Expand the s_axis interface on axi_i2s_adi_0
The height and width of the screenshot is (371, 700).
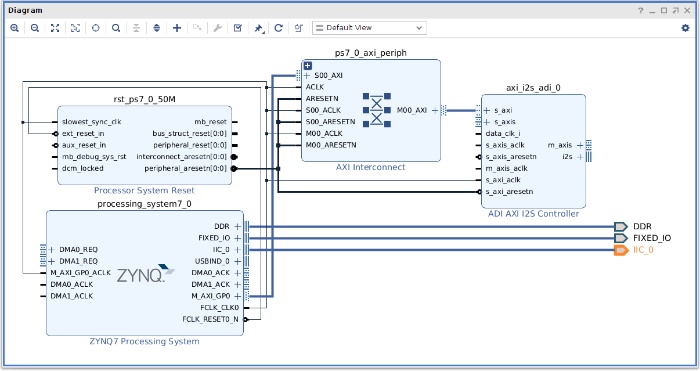pyautogui.click(x=487, y=122)
